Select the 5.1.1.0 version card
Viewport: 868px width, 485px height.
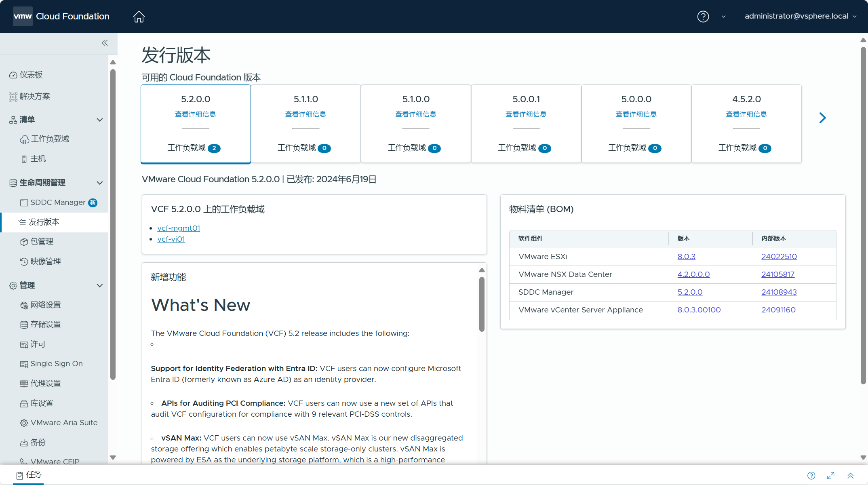(306, 124)
